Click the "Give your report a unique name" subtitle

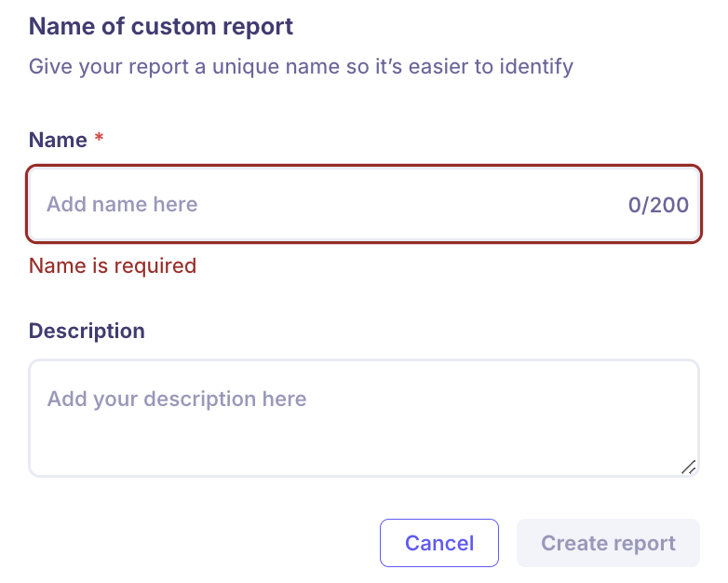[x=301, y=67]
